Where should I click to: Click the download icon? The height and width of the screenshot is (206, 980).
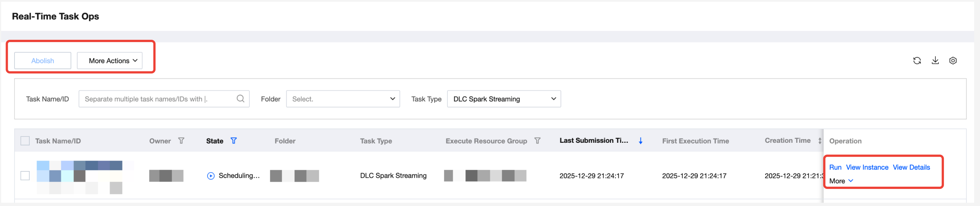pos(935,61)
